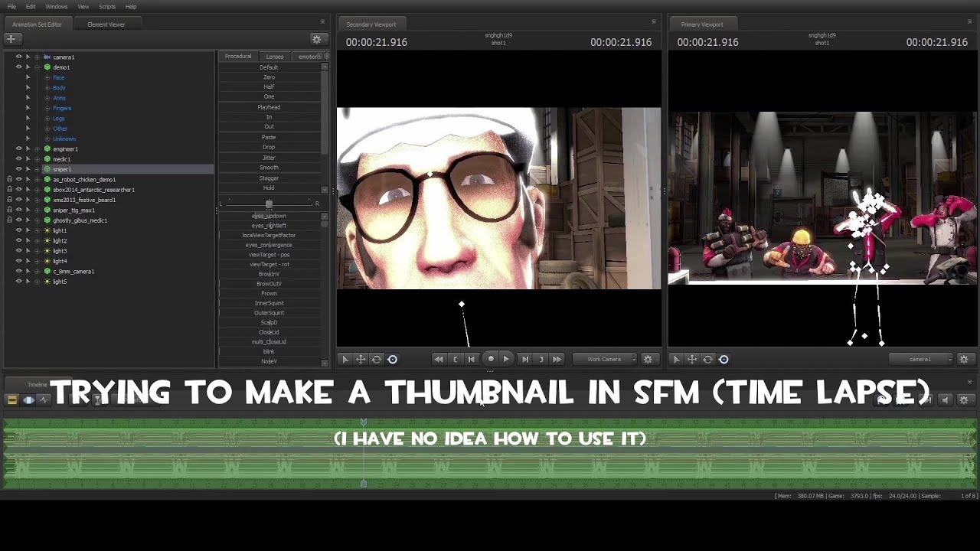Apply the Smooth procedural preset
Screen dimensions: 980x551
tap(269, 168)
